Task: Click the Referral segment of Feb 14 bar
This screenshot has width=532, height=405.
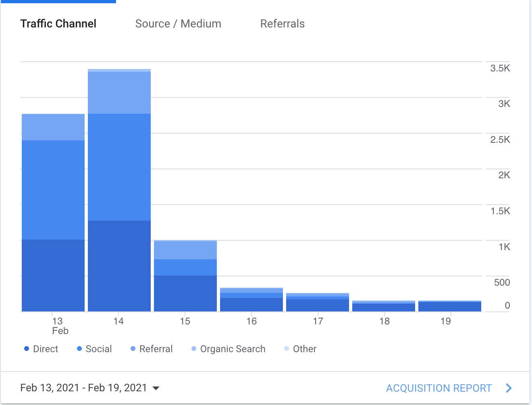Action: 119,93
